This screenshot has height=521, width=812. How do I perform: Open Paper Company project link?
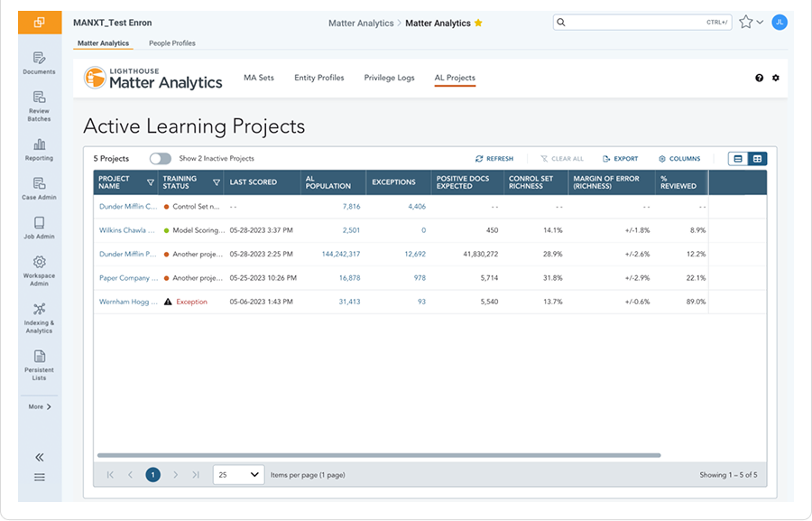tap(128, 278)
